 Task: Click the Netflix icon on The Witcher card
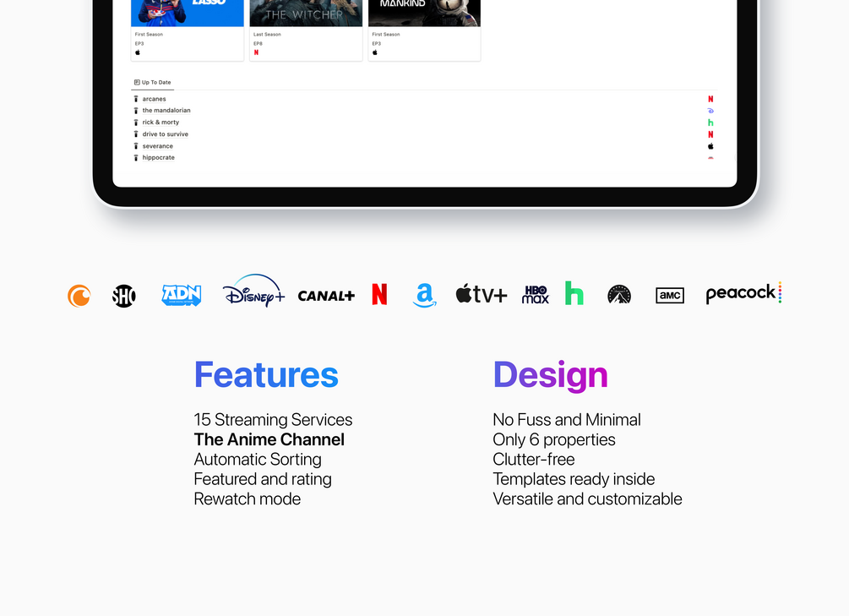tap(256, 52)
